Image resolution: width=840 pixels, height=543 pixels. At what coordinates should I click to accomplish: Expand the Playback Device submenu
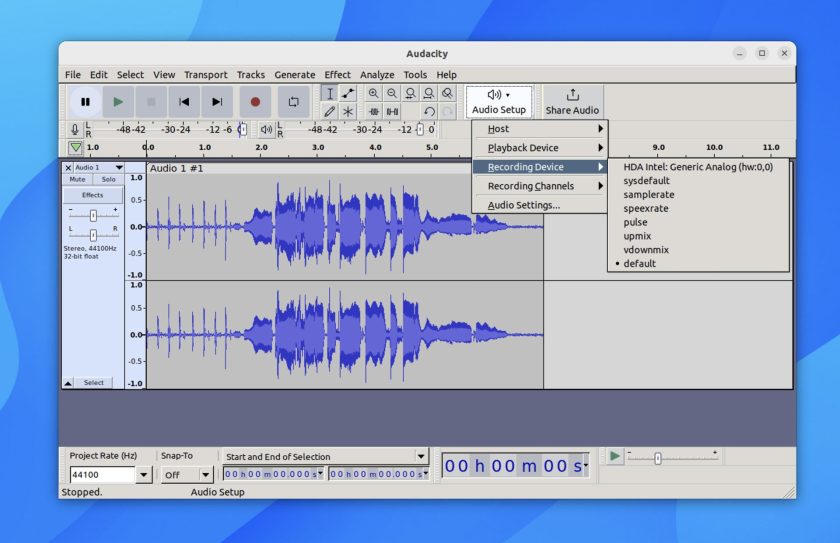[x=540, y=148]
